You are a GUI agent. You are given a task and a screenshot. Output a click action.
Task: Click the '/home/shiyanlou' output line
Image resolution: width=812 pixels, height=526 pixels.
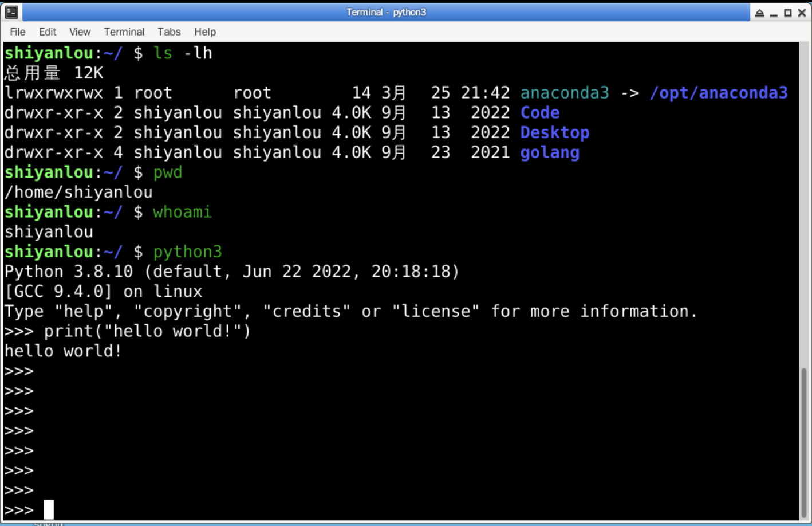tap(78, 192)
